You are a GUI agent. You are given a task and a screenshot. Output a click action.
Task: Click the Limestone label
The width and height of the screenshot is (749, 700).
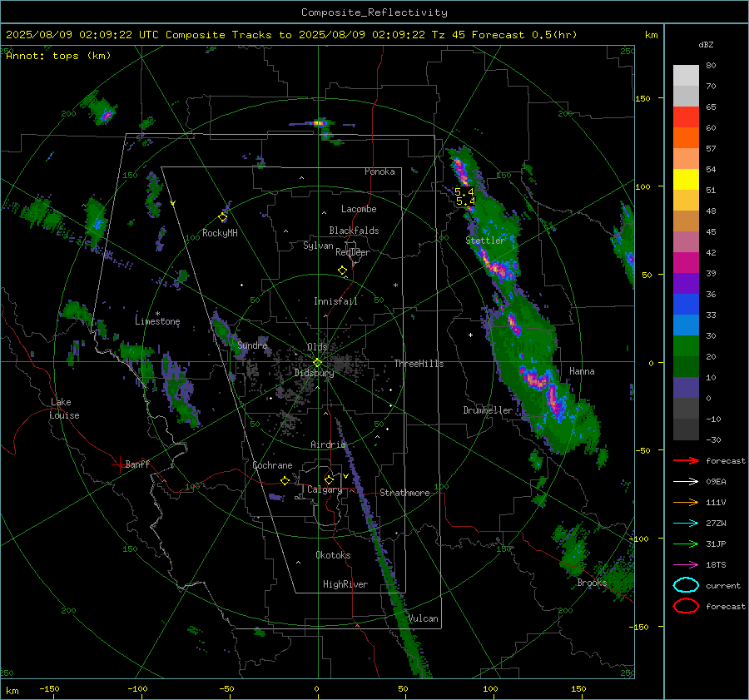(x=157, y=321)
